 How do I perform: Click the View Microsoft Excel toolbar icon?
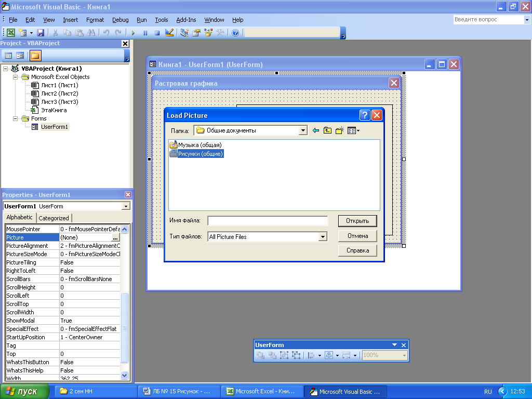point(11,33)
